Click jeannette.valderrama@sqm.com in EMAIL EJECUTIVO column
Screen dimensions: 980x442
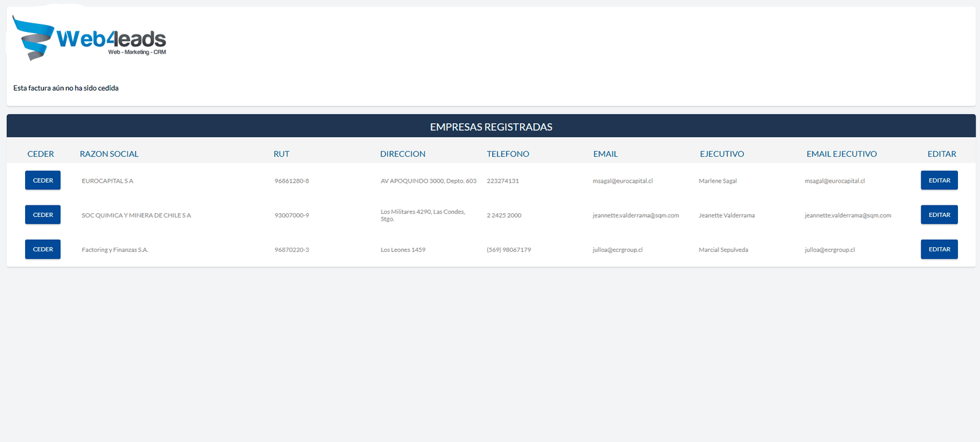tap(848, 215)
